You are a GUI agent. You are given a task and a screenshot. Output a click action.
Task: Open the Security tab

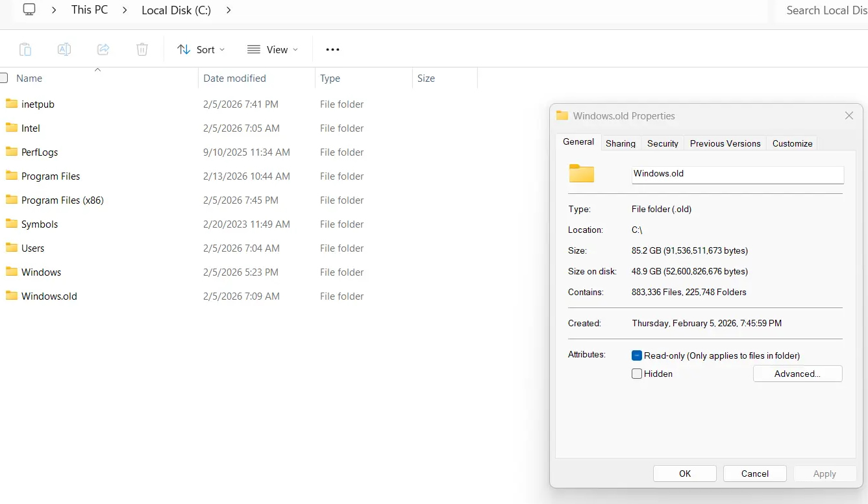tap(663, 143)
